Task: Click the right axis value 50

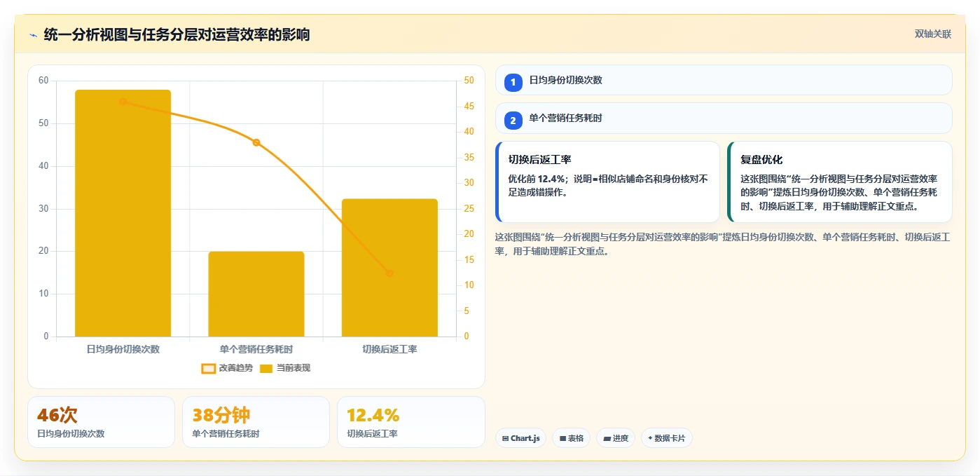Action: point(469,81)
